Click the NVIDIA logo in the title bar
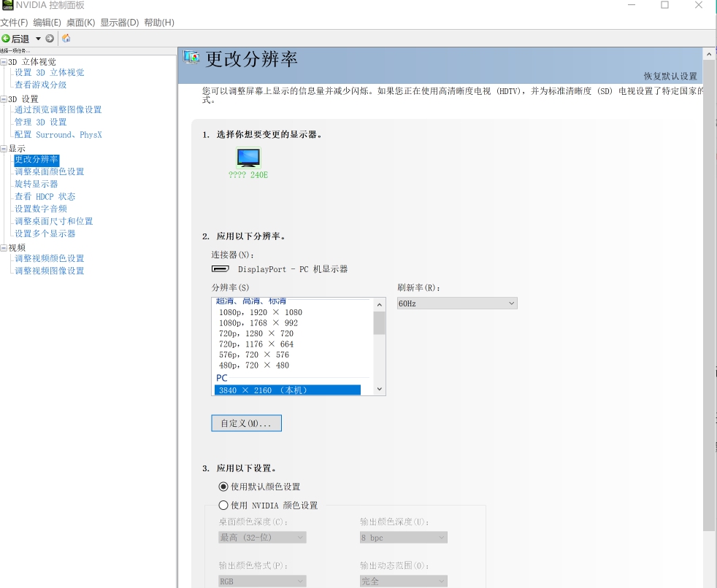 click(7, 5)
